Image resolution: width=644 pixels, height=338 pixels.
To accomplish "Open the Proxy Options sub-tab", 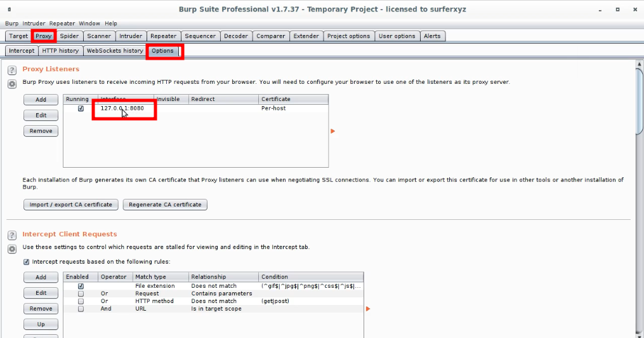I will click(162, 51).
